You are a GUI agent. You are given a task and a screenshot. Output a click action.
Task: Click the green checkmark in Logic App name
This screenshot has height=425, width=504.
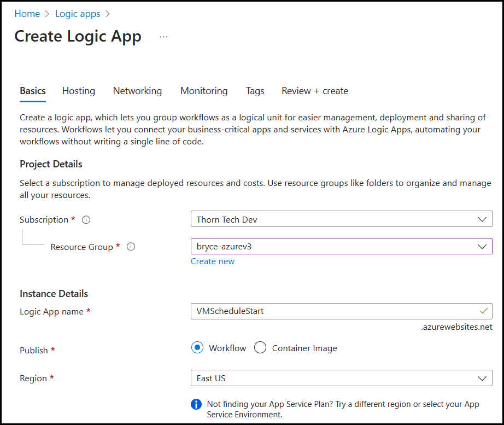(483, 311)
